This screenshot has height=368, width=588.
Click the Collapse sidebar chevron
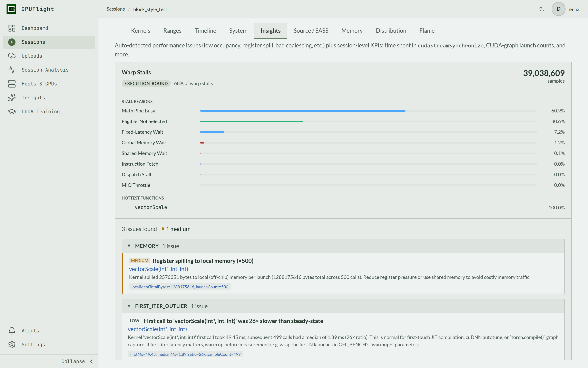(92, 361)
